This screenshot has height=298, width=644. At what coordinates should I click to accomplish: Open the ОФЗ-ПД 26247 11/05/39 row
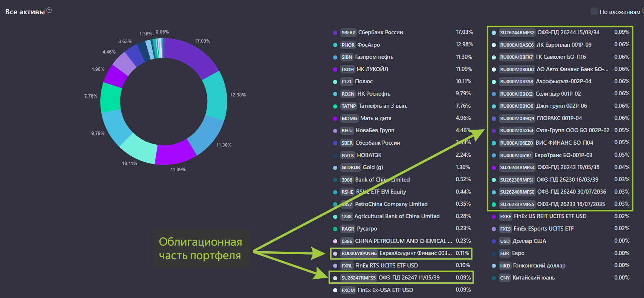(x=401, y=278)
